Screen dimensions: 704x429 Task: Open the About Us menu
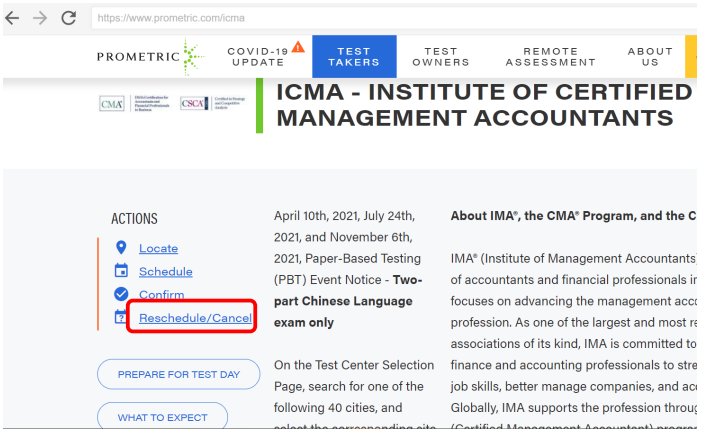click(650, 57)
